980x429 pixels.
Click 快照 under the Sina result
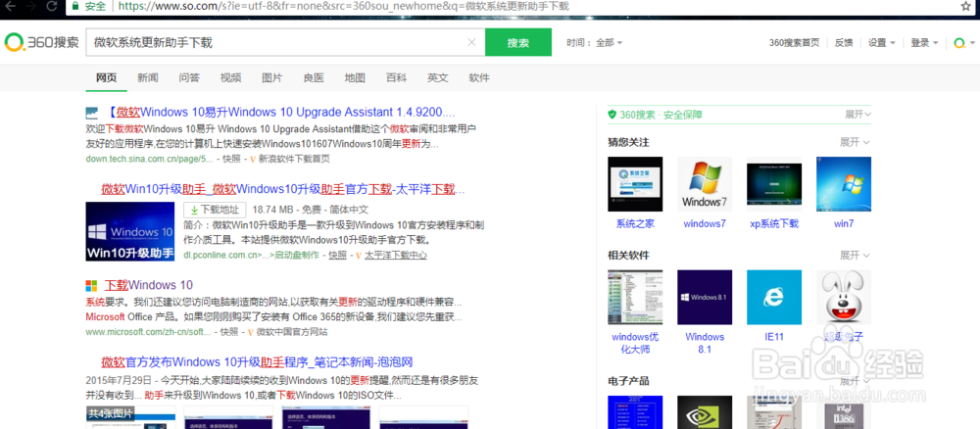click(x=231, y=159)
